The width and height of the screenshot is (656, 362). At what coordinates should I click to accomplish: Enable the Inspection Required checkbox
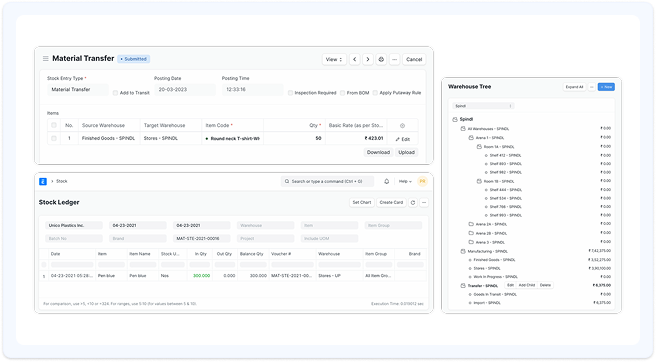pos(290,93)
